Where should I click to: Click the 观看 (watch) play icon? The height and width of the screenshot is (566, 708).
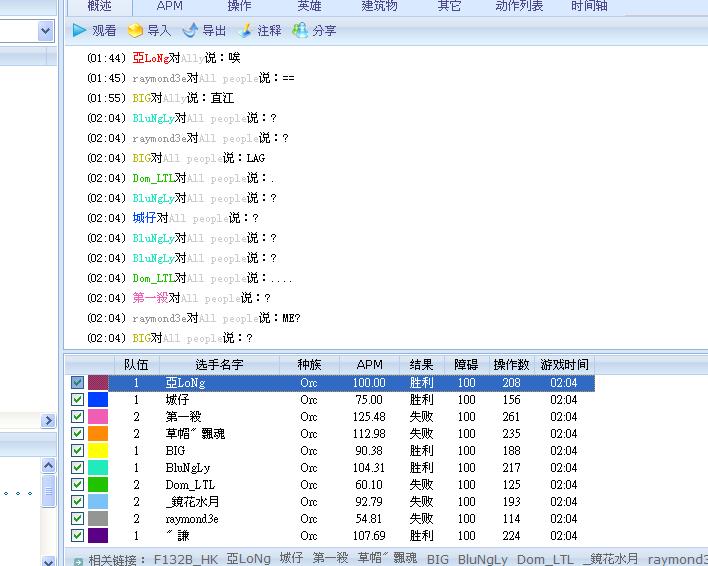click(x=79, y=31)
